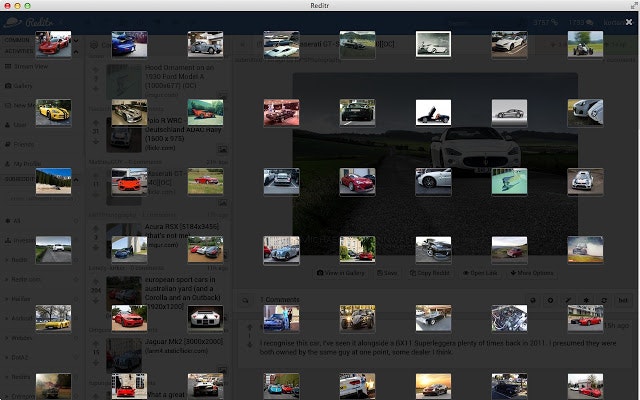Select the silver vintage coupe thumbnail

205,44
